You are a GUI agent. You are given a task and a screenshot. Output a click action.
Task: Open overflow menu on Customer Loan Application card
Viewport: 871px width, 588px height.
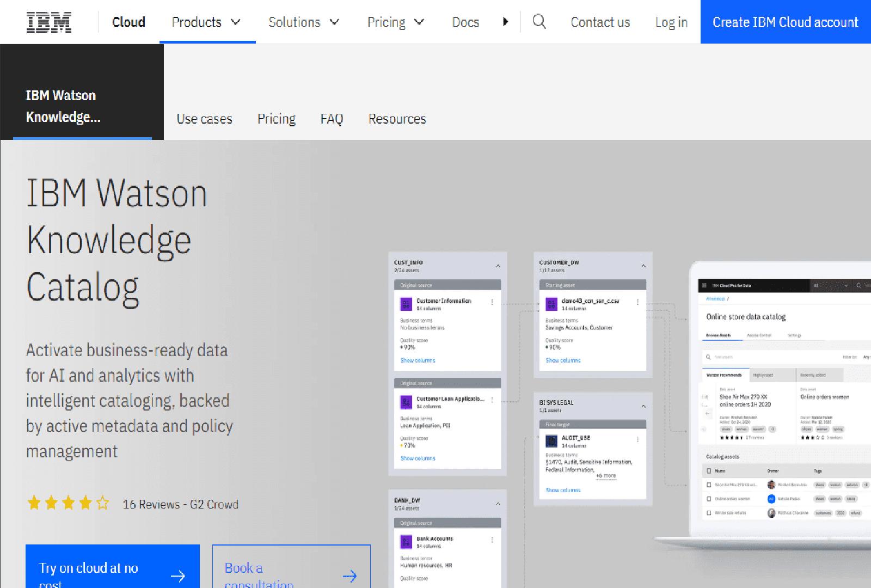tap(492, 399)
